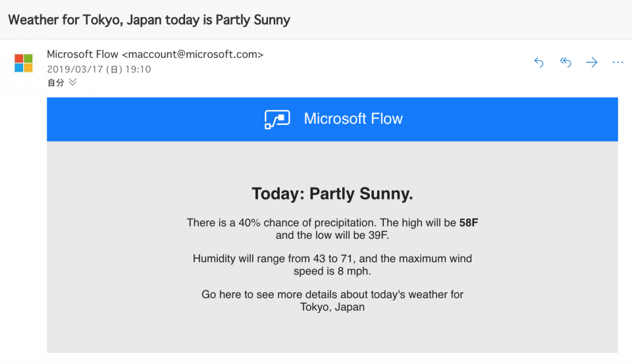
Task: Click the Microsoft four-color logo avatar
Action: [x=24, y=63]
